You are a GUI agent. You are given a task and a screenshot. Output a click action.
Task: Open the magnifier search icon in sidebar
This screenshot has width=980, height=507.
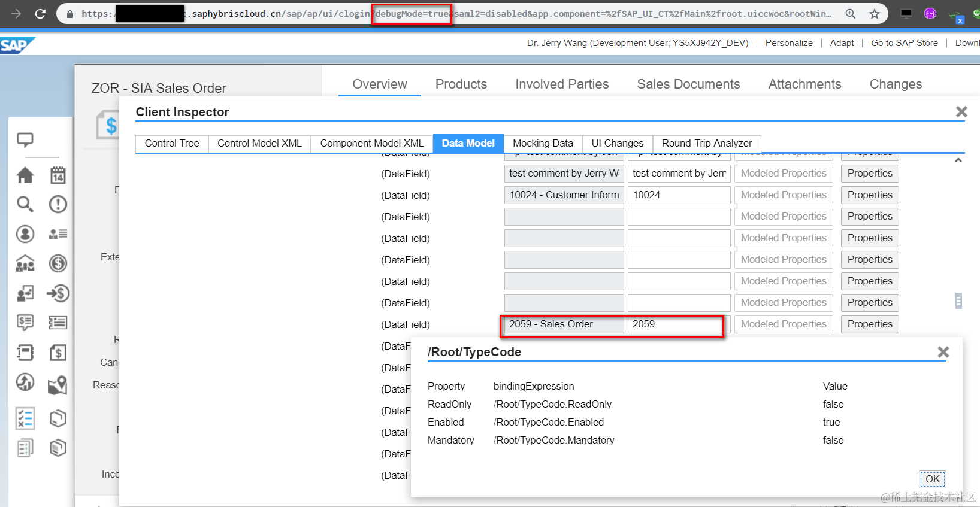pos(25,205)
